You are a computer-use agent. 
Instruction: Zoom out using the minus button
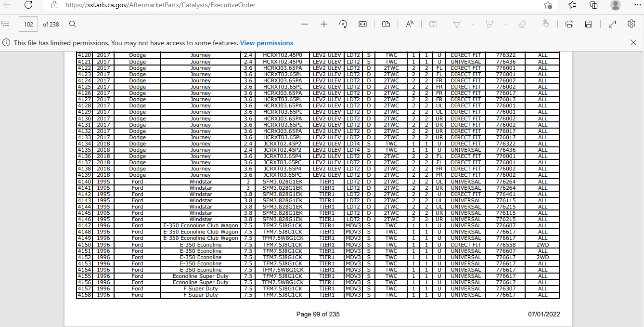pyautogui.click(x=304, y=24)
